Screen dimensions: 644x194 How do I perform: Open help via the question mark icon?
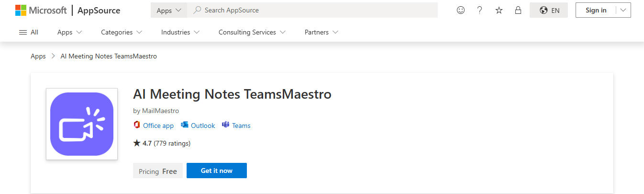[480, 10]
